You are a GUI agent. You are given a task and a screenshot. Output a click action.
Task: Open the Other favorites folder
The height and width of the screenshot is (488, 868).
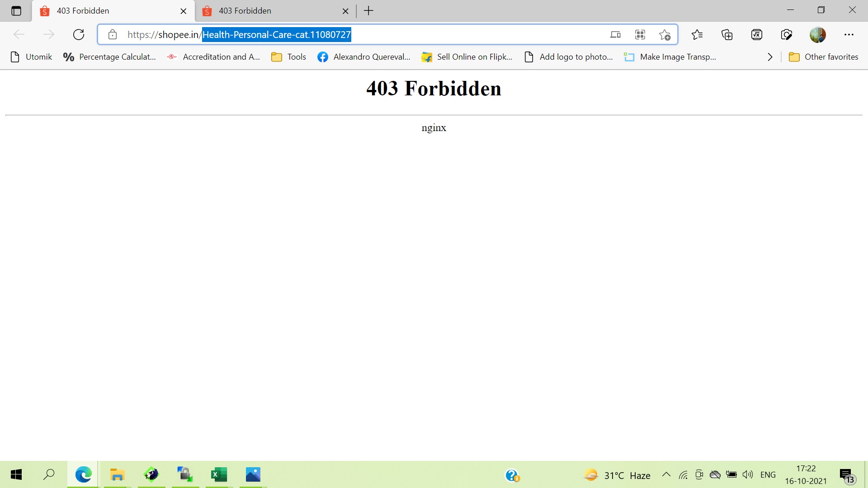tap(823, 57)
